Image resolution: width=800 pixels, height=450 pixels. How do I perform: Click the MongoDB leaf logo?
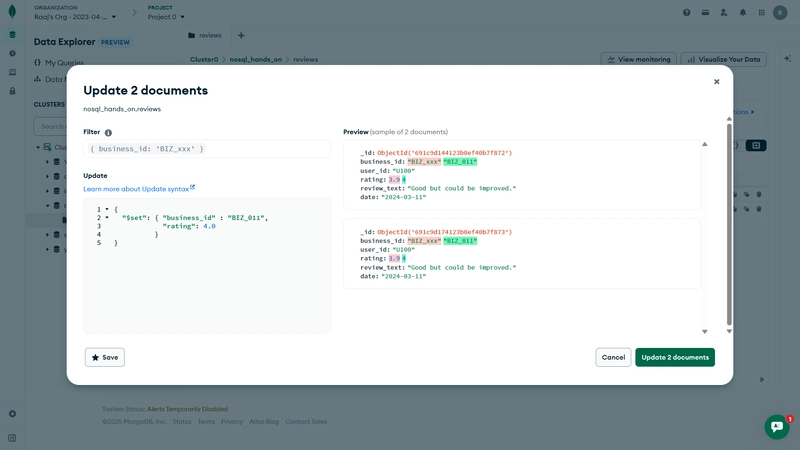coord(12,12)
